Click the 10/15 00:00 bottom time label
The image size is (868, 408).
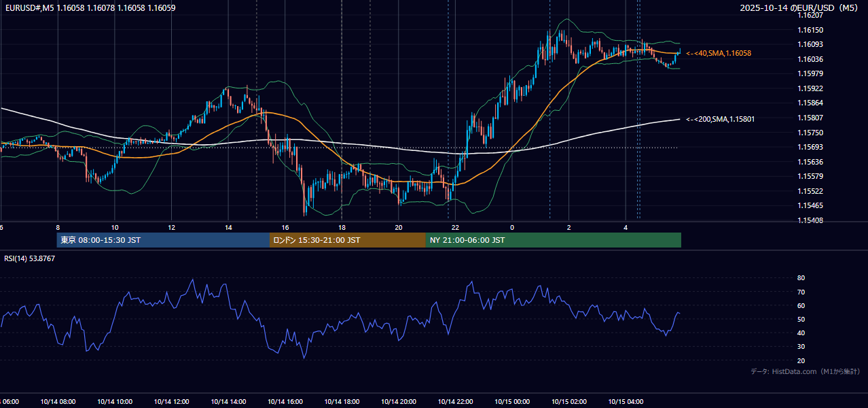[x=512, y=401]
